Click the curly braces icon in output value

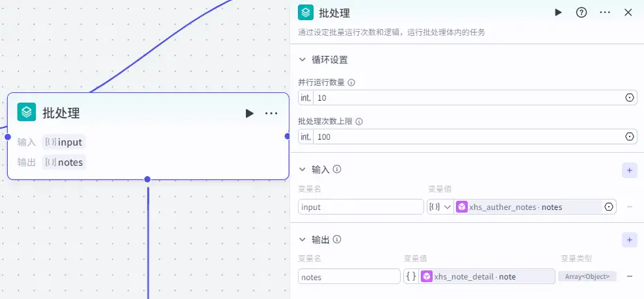(x=410, y=276)
